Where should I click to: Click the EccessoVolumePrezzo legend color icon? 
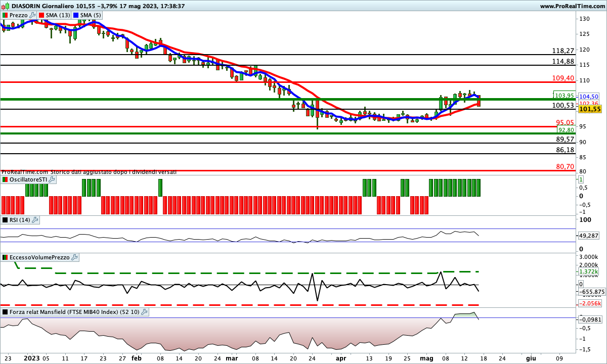point(6,257)
